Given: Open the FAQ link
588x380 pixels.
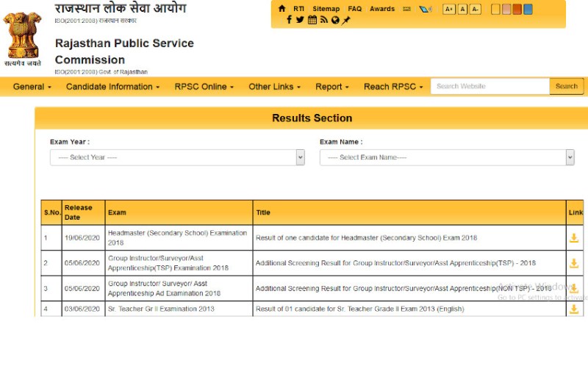Looking at the screenshot, I should point(354,9).
